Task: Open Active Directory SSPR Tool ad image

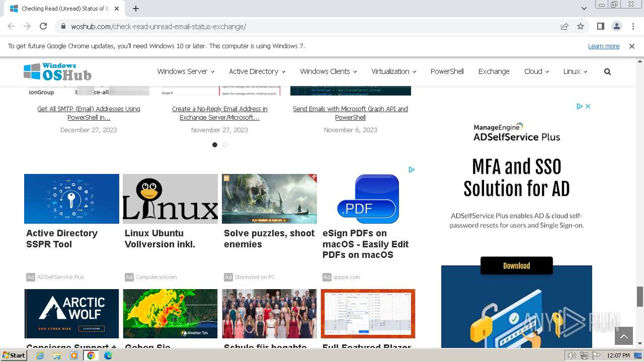Action: [71, 199]
